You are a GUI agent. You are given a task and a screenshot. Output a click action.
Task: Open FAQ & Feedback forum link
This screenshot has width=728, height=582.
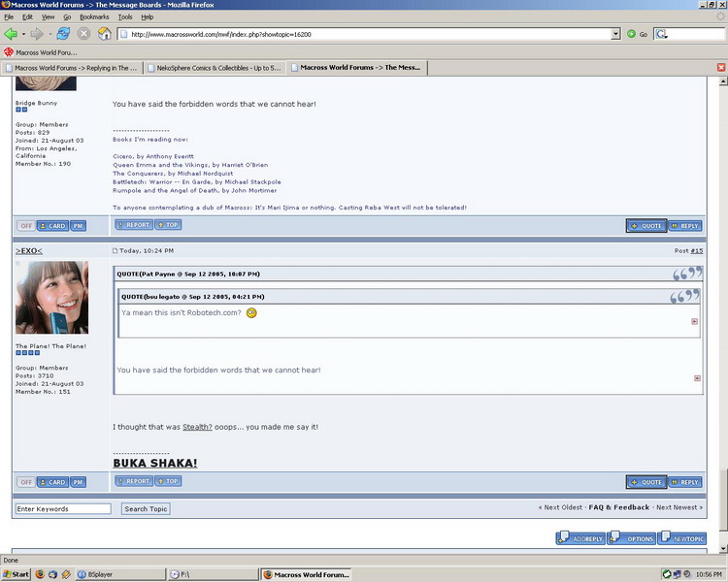coord(619,507)
